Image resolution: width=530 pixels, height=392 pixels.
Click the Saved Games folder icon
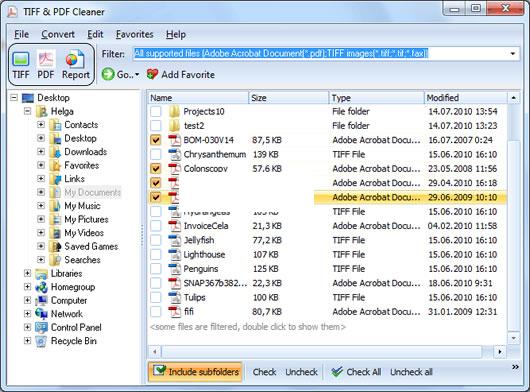click(x=55, y=246)
